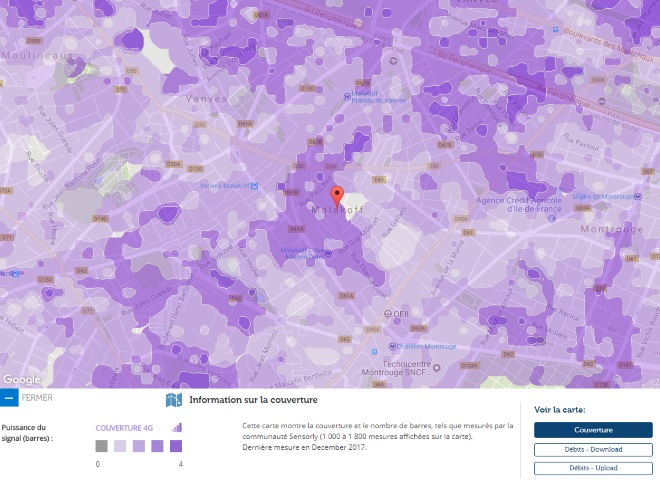660x489 pixels.
Task: Click the Rue Pasteur street label
Action: coord(582,144)
